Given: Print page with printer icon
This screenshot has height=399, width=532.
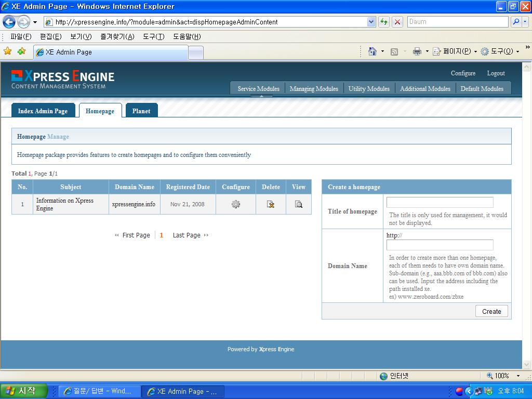Looking at the screenshot, I should coord(417,51).
